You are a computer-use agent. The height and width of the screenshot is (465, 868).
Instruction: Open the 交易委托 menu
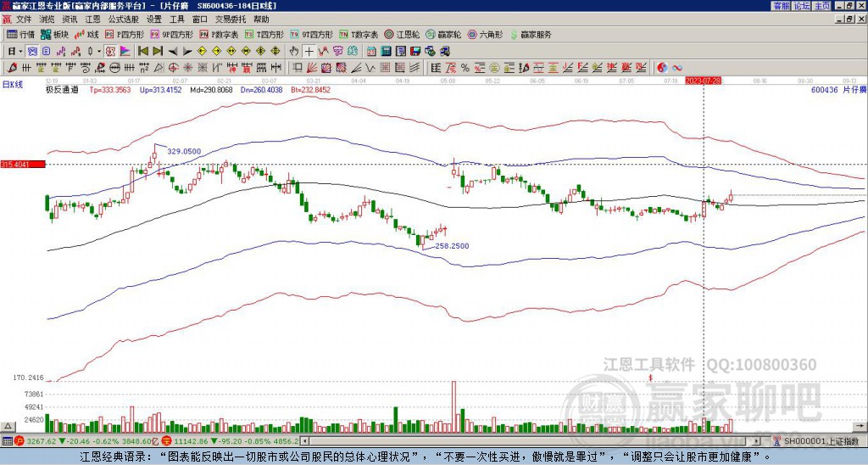[231, 20]
